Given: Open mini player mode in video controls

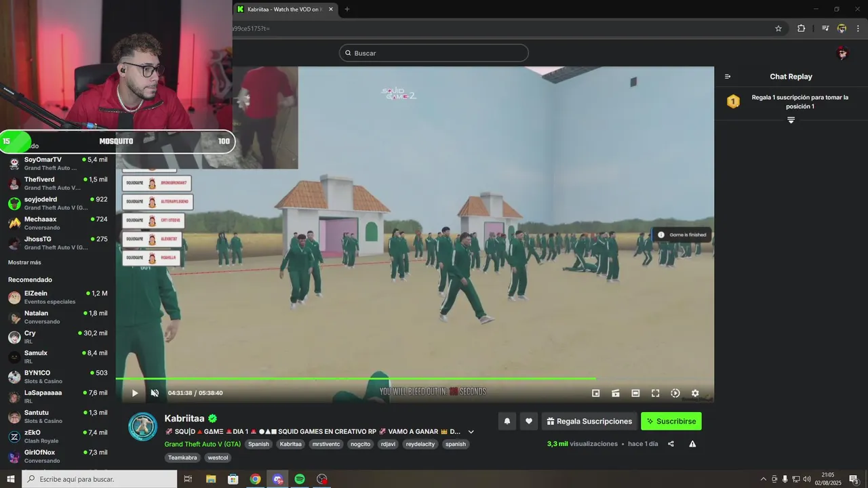Looking at the screenshot, I should click(596, 393).
